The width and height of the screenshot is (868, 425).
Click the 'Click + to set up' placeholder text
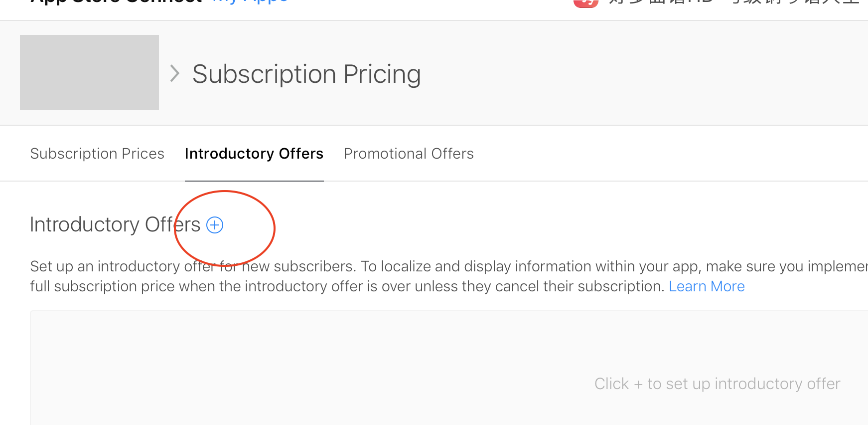point(717,384)
